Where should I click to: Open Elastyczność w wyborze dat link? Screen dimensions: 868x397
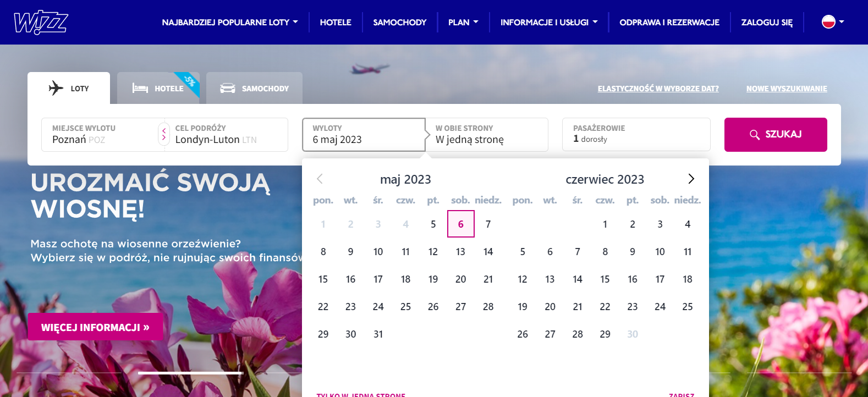point(658,89)
